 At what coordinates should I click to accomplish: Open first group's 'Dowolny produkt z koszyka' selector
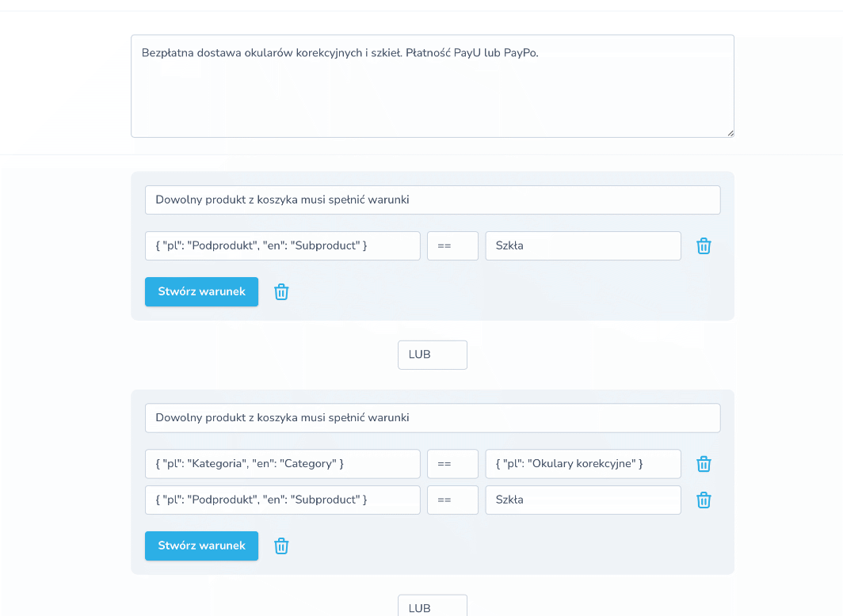point(432,200)
